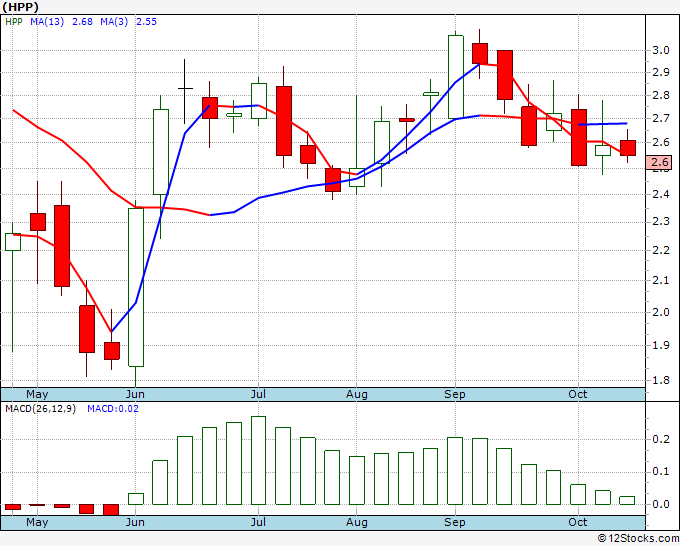Click the MACD:0.02 value label

point(113,409)
